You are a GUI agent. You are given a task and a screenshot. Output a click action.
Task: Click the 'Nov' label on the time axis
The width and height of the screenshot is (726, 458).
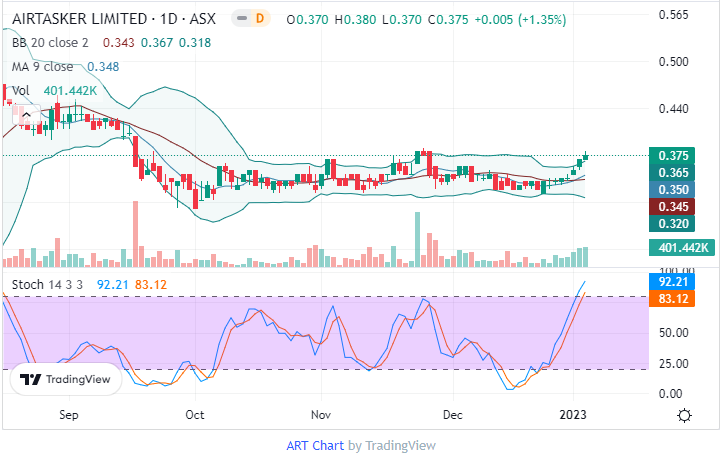321,414
